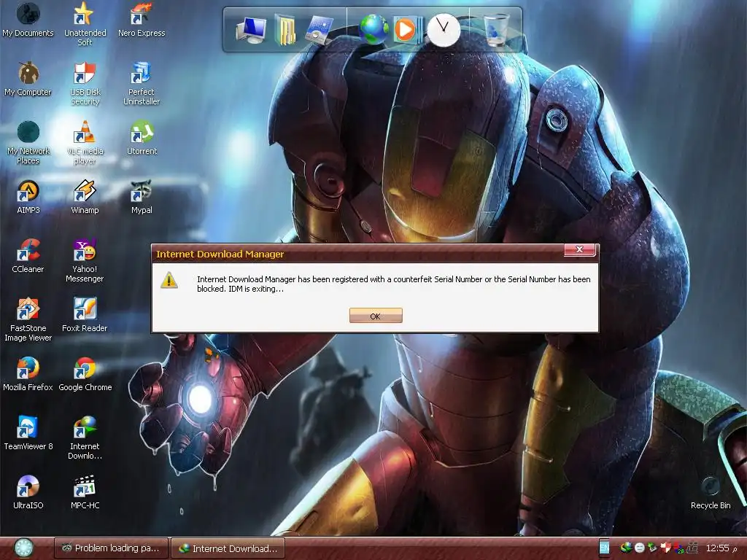
Task: Close the Internet Download Manager warning dialog
Action: pos(579,249)
